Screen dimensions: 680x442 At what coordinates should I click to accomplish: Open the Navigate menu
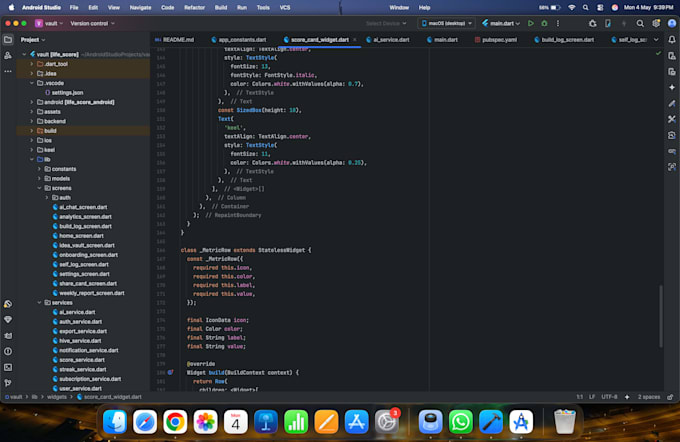coord(141,7)
